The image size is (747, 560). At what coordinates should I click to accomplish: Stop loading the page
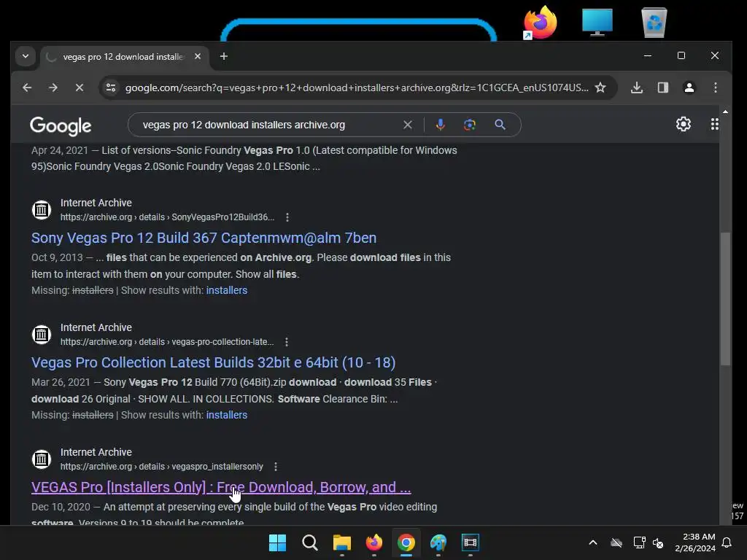80,87
